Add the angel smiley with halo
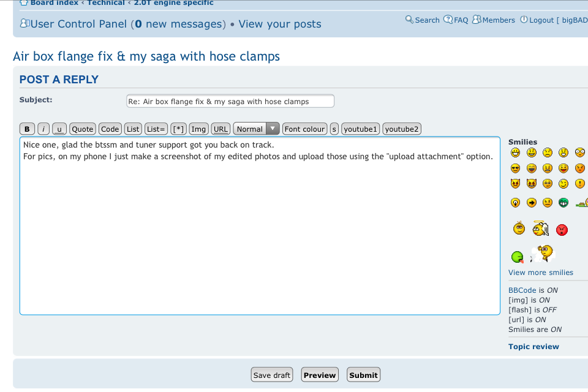The width and height of the screenshot is (588, 392). tap(540, 228)
